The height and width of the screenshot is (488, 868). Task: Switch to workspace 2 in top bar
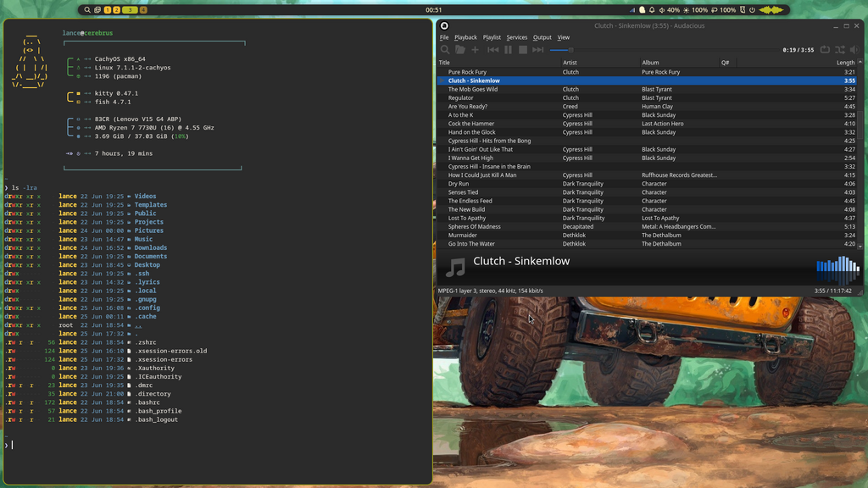(116, 10)
